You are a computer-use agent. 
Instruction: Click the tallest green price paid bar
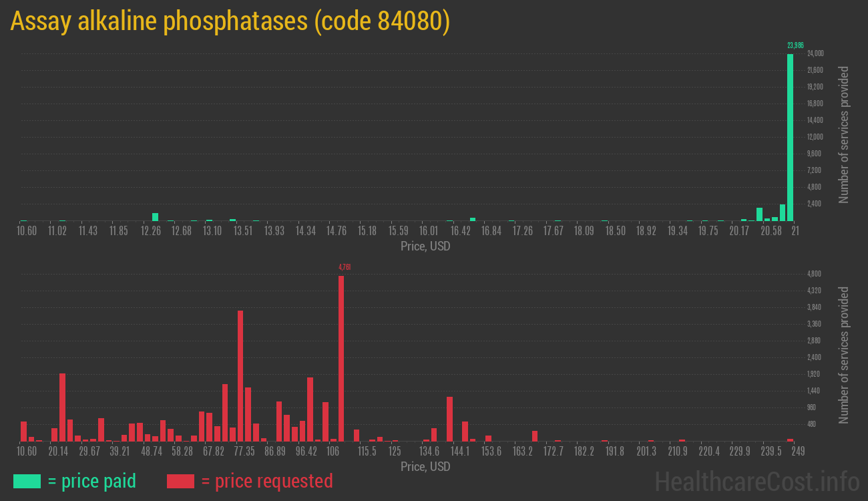pos(790,134)
